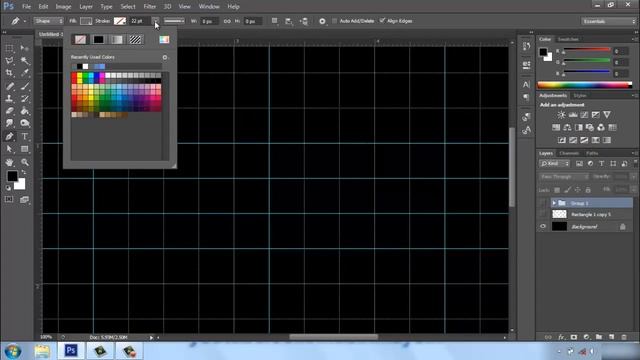Open stroke width dropdown arrow

(x=156, y=20)
